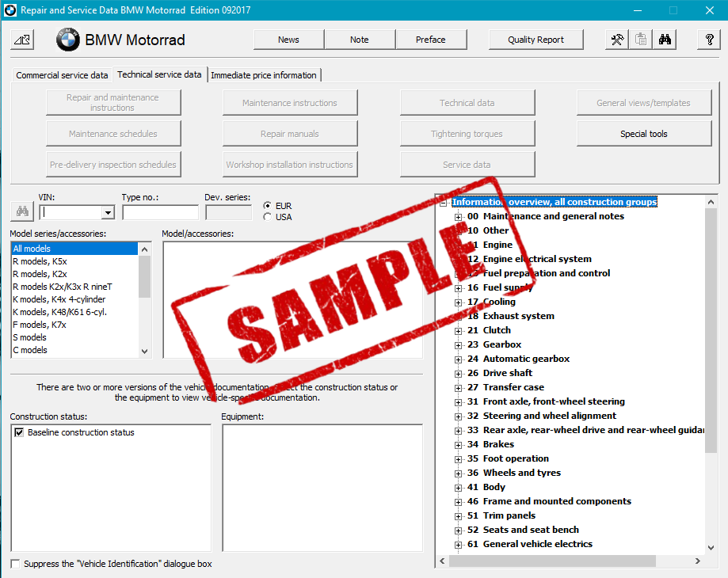Click the binoculars search icon at top right

click(x=665, y=40)
